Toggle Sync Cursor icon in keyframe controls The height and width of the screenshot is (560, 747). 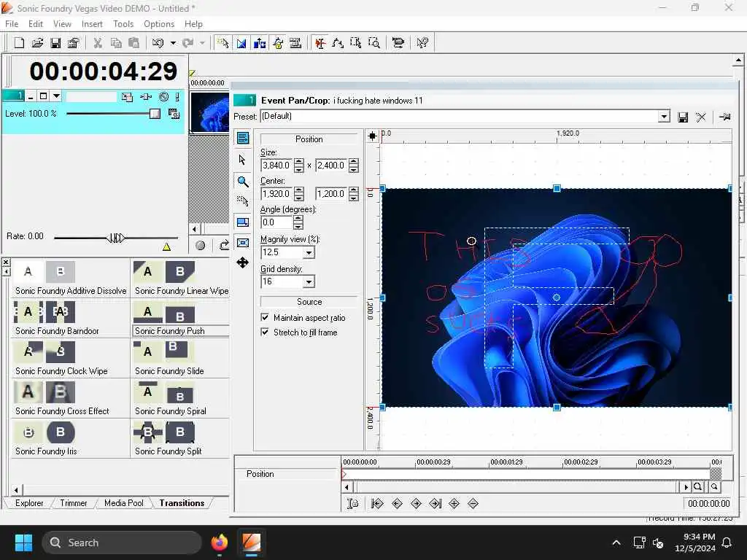(352, 503)
